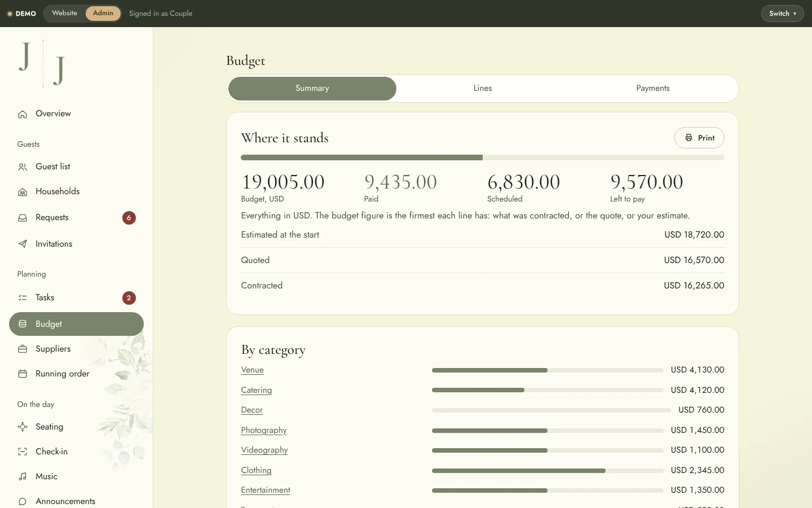Image resolution: width=812 pixels, height=508 pixels.
Task: Go to Households in the sidebar
Action: (x=76, y=192)
